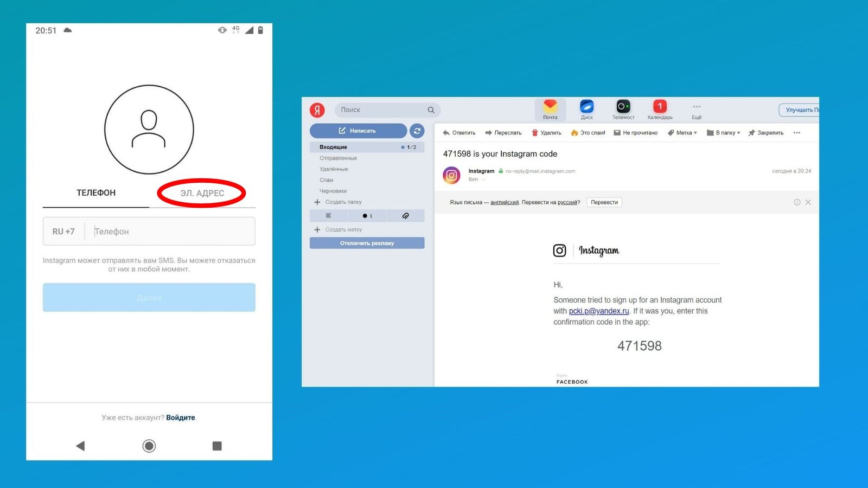Tap the Android recent apps square button

click(x=217, y=446)
